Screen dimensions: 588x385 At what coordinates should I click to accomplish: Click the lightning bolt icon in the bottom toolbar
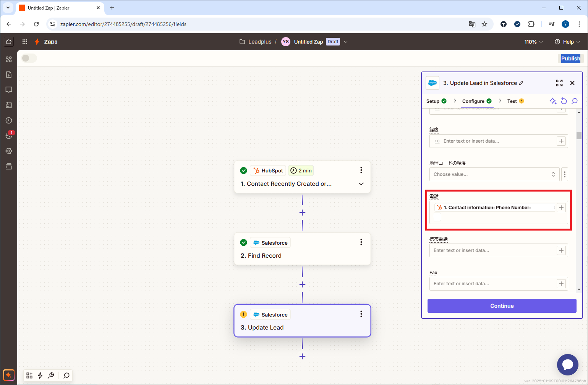[x=40, y=375]
